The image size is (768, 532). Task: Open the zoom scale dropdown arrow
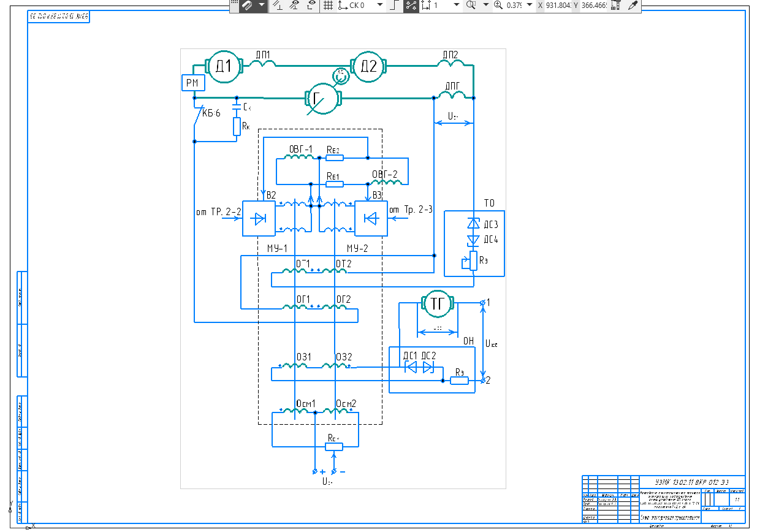530,6
